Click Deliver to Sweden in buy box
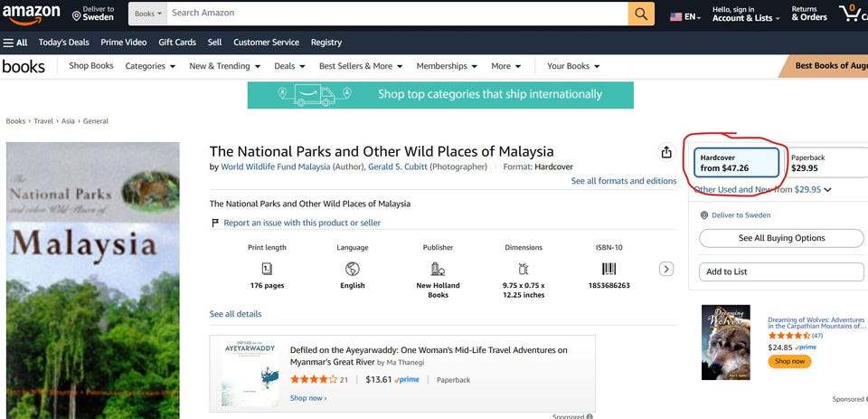The image size is (868, 419). pos(741,215)
